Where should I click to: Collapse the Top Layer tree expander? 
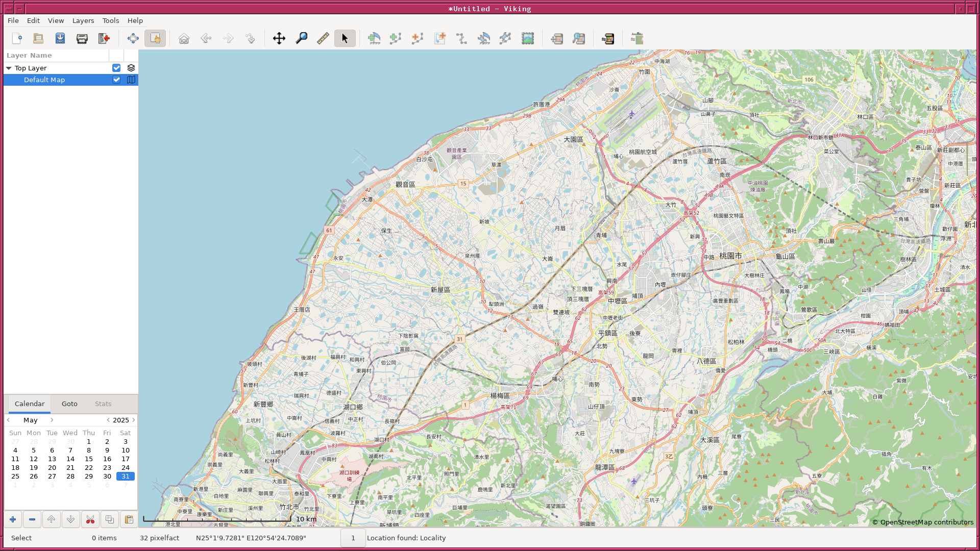9,68
